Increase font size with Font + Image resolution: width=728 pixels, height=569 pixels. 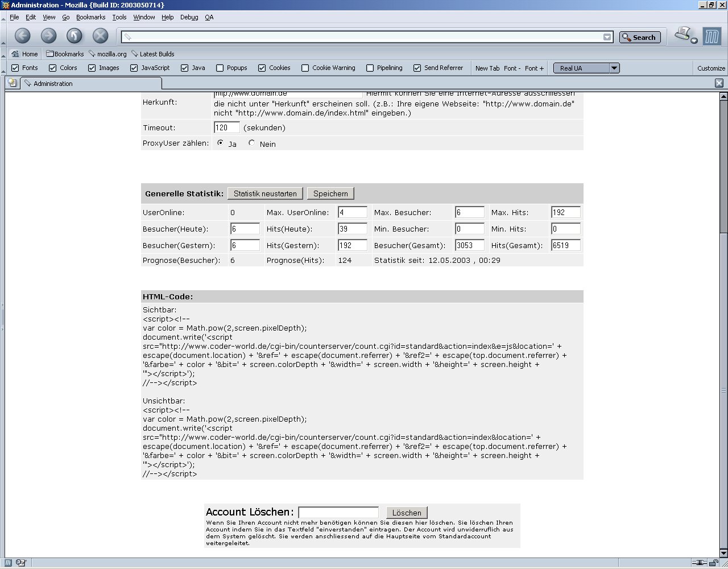point(534,68)
